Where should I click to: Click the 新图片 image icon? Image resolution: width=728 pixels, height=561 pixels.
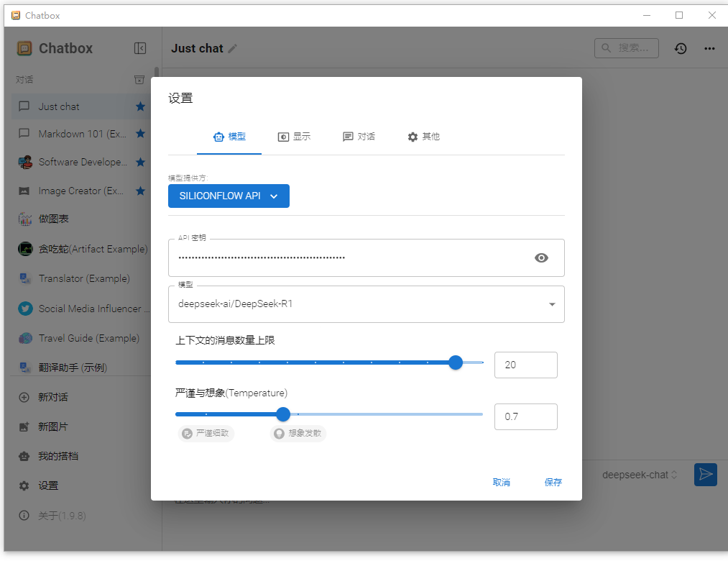point(24,427)
